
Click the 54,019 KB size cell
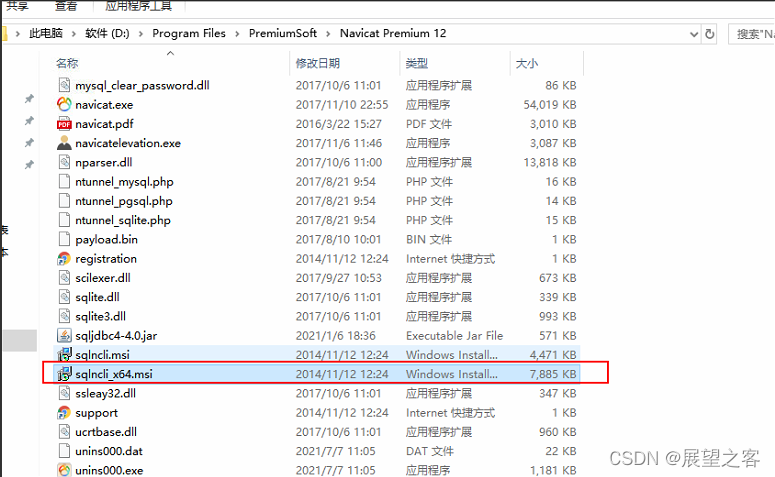click(550, 105)
